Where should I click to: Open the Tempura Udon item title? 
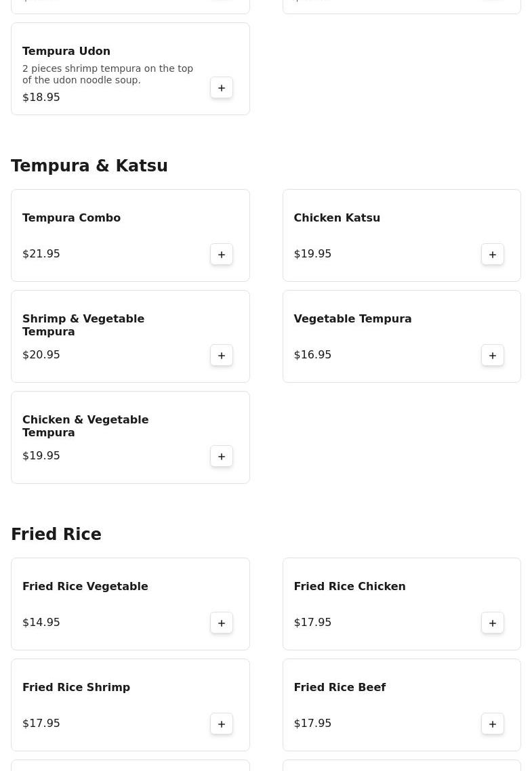pyautogui.click(x=66, y=51)
